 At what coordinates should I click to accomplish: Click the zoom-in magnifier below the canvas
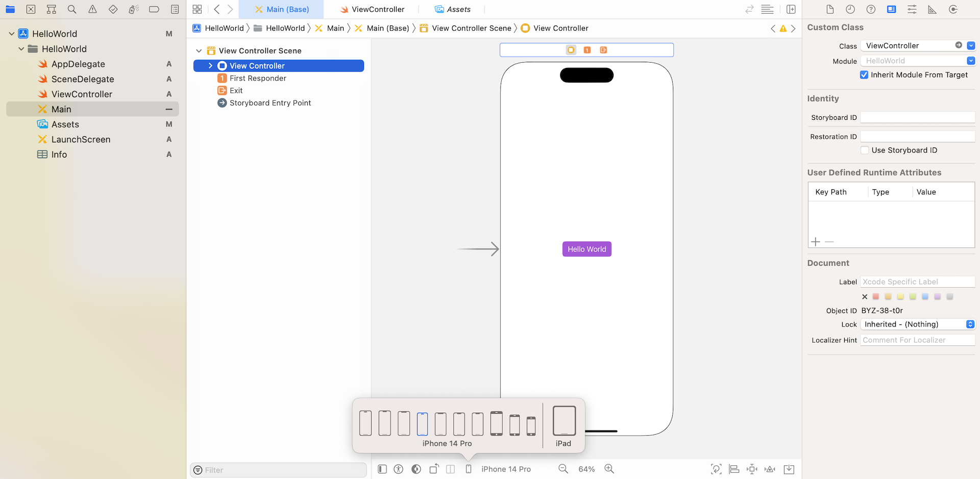[609, 469]
